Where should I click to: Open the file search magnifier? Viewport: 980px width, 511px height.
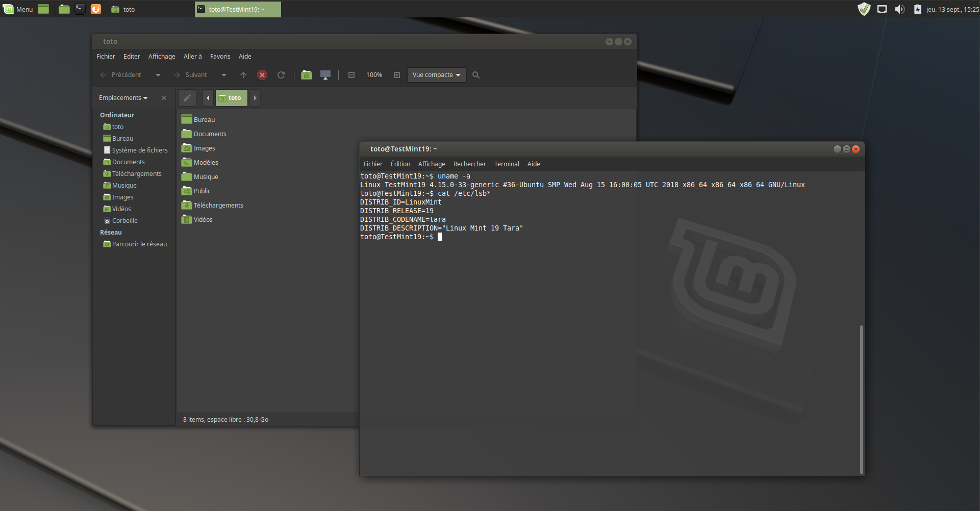476,75
